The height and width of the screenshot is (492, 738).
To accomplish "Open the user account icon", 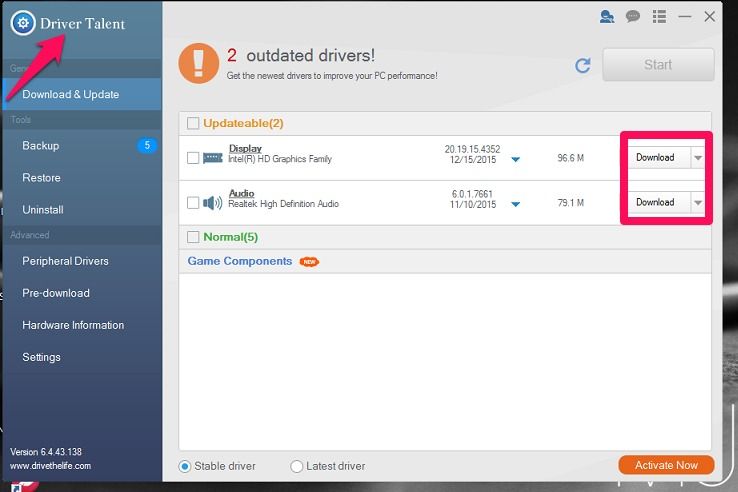I will [607, 17].
